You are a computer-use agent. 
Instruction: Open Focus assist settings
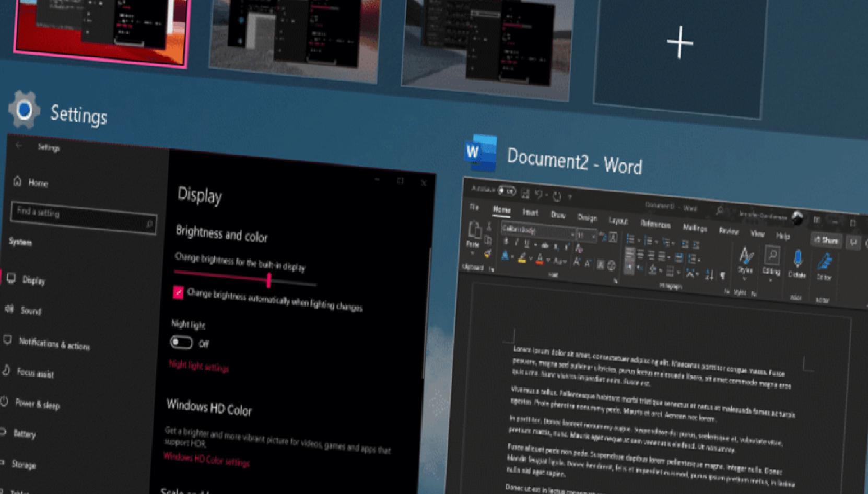click(29, 372)
